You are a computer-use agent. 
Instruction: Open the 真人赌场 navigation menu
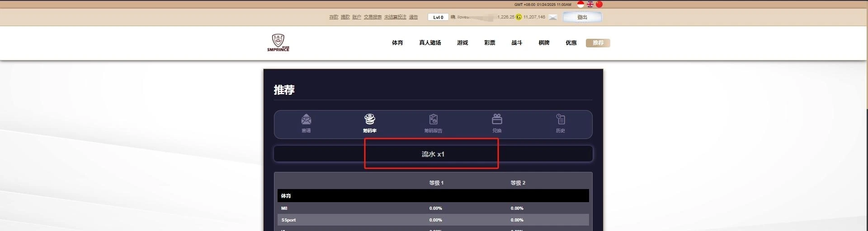pos(430,43)
